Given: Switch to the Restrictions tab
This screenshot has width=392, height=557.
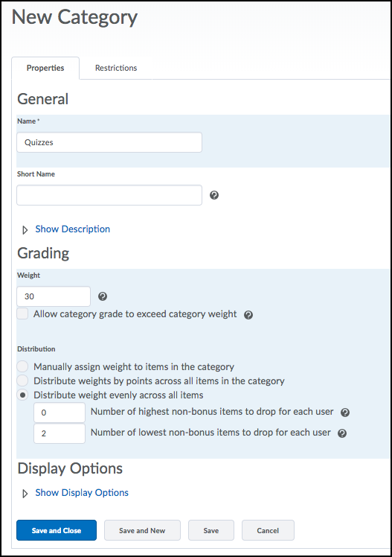Looking at the screenshot, I should pos(116,68).
